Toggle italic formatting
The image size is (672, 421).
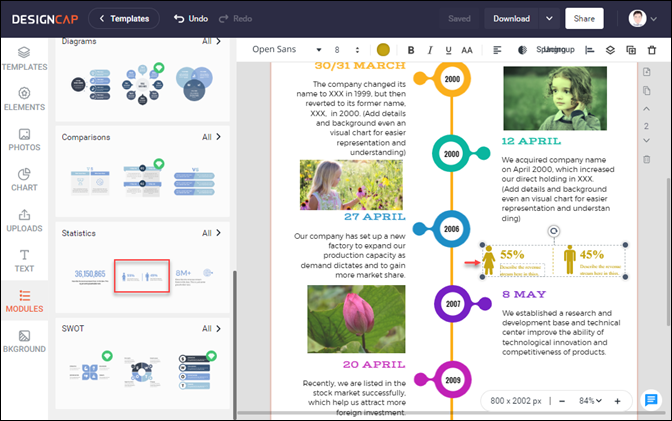point(430,50)
